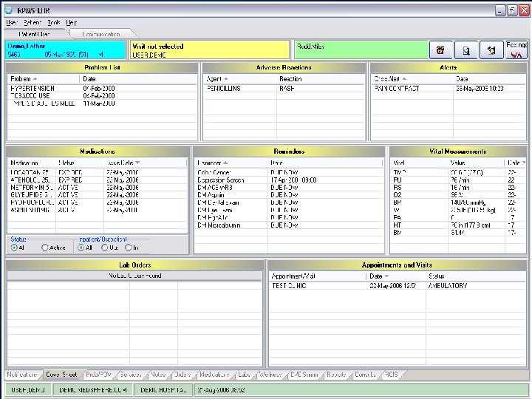Select the PENICILLINS adverse reaction row
The height and width of the screenshot is (399, 532).
[284, 88]
